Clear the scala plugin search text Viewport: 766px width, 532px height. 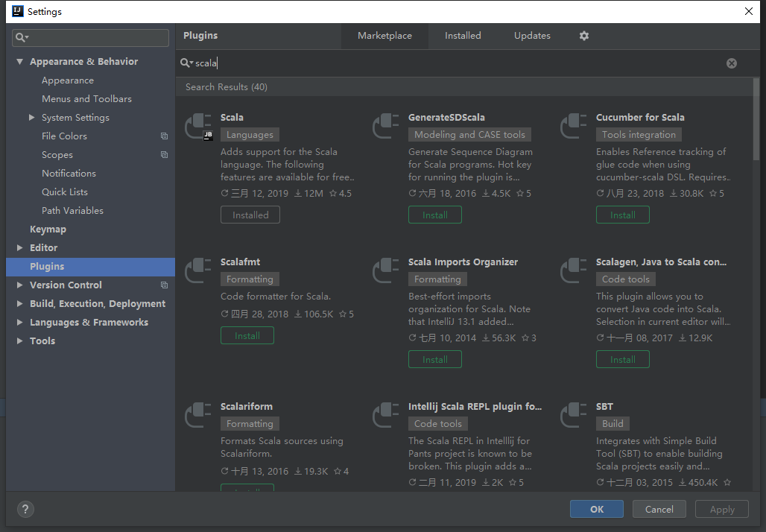pos(731,63)
